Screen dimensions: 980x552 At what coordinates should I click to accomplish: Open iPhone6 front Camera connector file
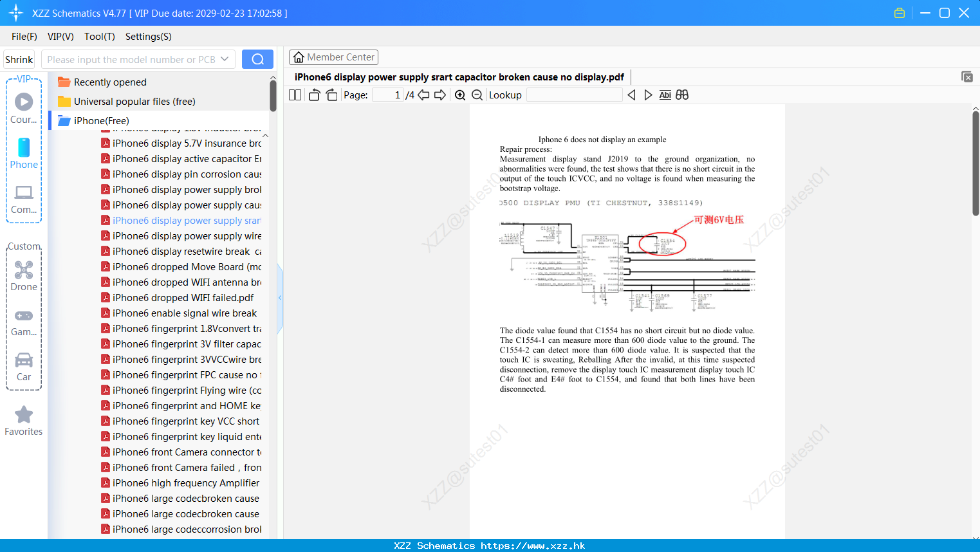click(x=181, y=452)
